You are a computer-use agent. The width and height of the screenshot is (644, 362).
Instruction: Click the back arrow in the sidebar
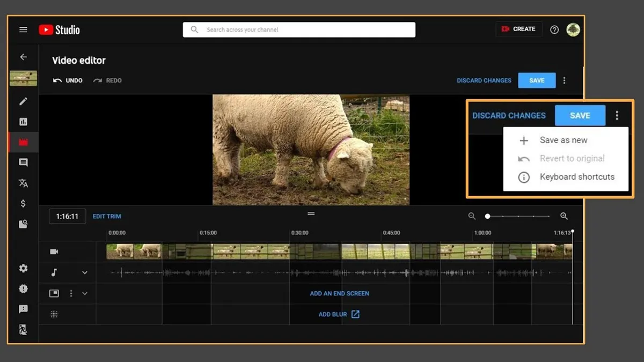click(x=23, y=57)
